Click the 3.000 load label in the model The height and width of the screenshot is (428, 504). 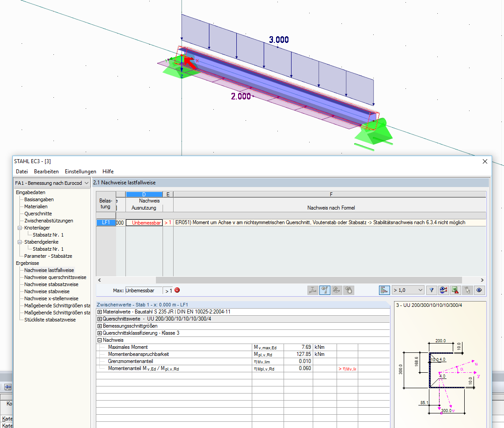pos(279,40)
